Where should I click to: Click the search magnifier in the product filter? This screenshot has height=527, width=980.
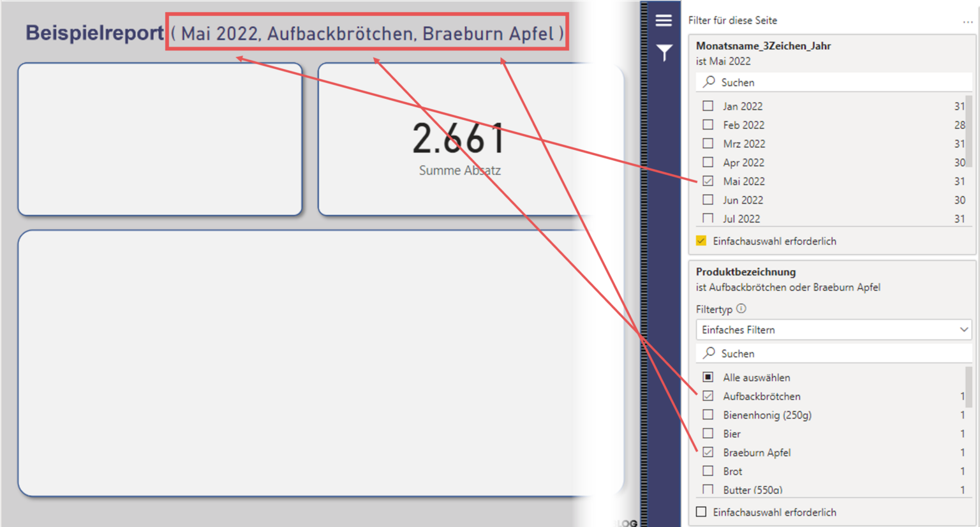coord(708,353)
